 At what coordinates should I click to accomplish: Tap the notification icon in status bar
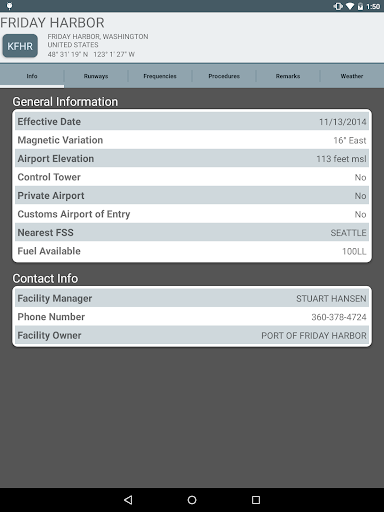[x=9, y=6]
